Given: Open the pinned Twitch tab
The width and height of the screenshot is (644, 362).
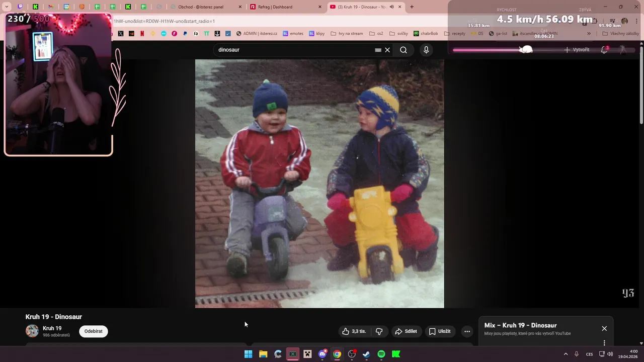Looking at the screenshot, I should (20, 7).
